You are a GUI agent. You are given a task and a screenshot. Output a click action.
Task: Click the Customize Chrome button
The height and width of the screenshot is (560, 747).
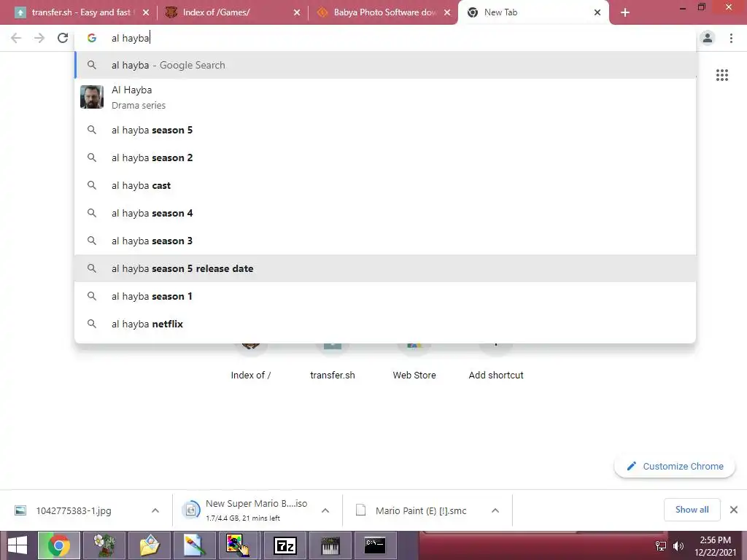[x=675, y=466]
